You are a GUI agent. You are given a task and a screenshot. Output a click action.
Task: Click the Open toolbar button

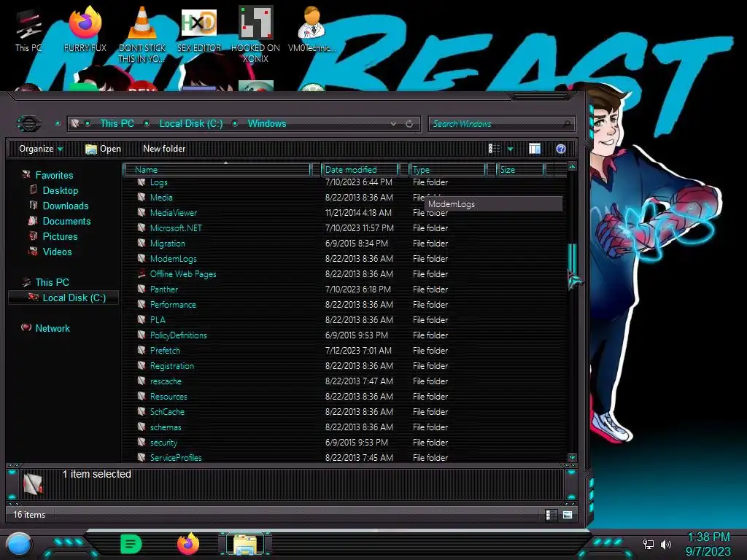coord(103,149)
